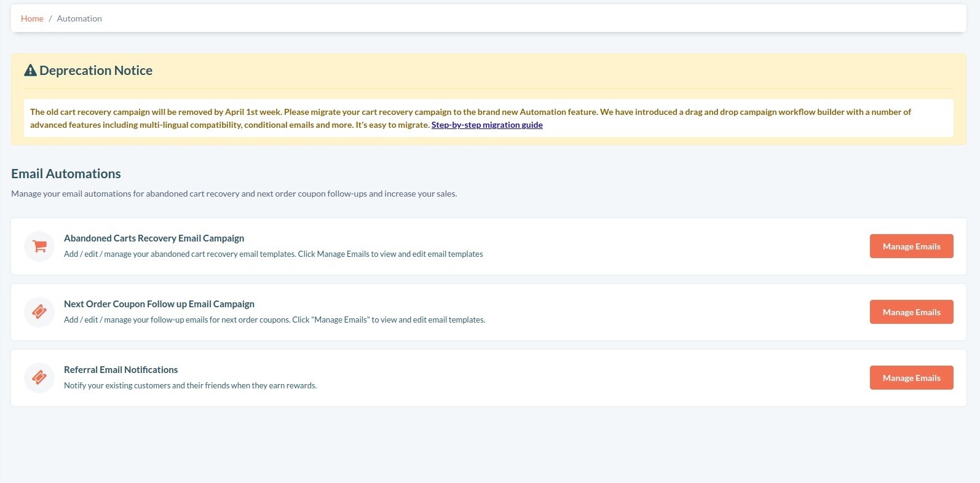Viewport: 980px width, 483px height.
Task: Click the Next Order Coupon ticket icon
Action: pos(39,312)
